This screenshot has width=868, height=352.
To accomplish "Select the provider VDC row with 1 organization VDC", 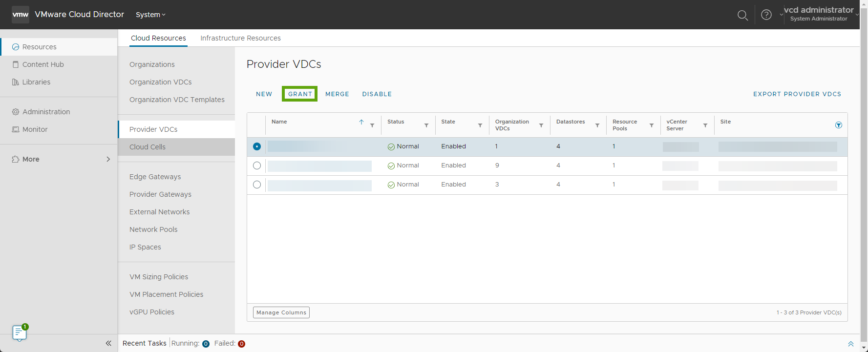I will 257,146.
